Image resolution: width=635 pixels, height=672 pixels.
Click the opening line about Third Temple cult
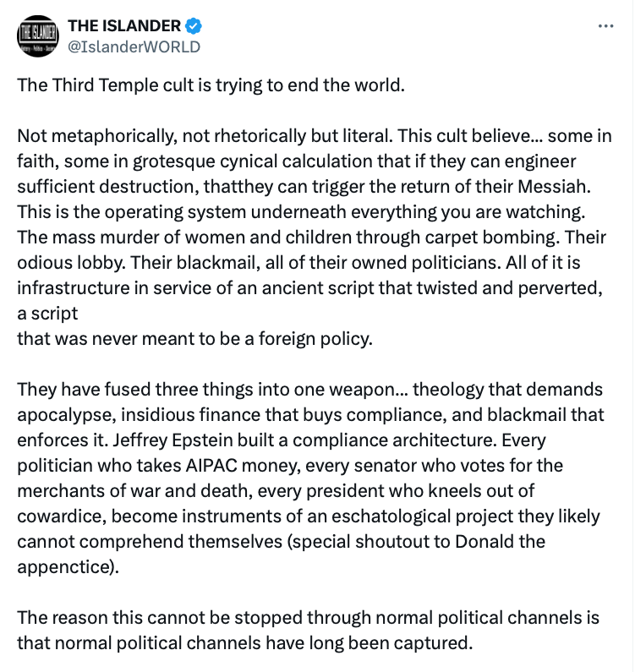[x=211, y=87]
